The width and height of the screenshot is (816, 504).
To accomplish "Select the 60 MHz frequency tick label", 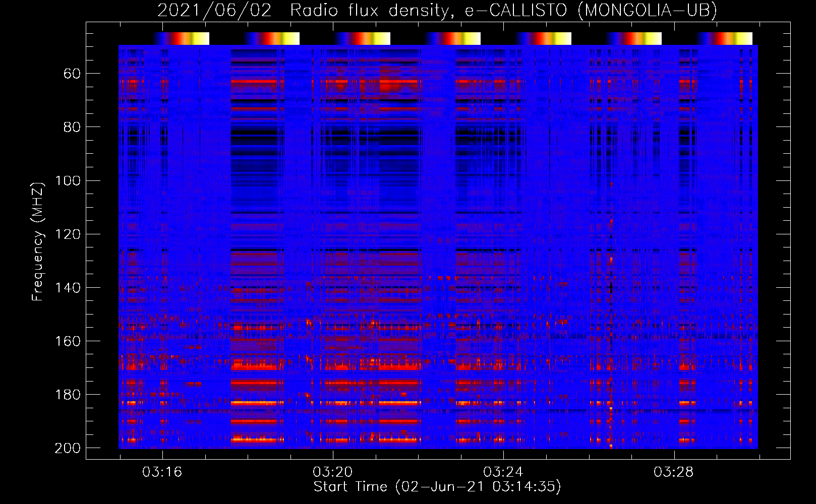I will coord(72,74).
